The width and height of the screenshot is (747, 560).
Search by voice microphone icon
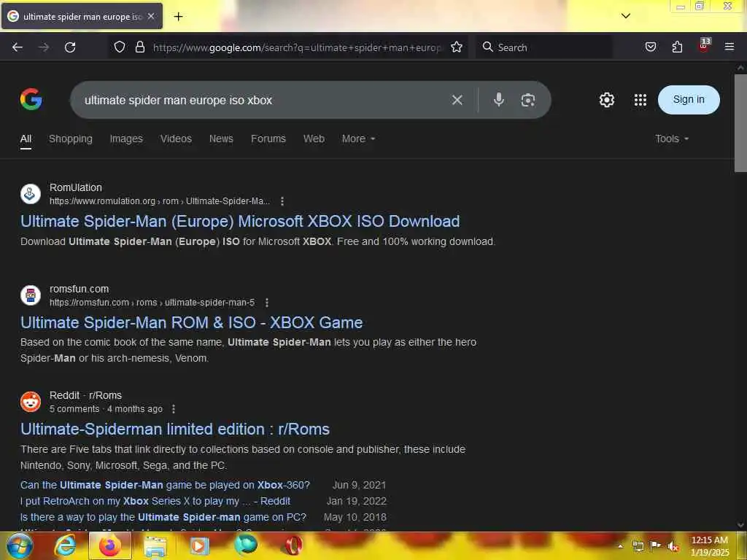click(499, 99)
